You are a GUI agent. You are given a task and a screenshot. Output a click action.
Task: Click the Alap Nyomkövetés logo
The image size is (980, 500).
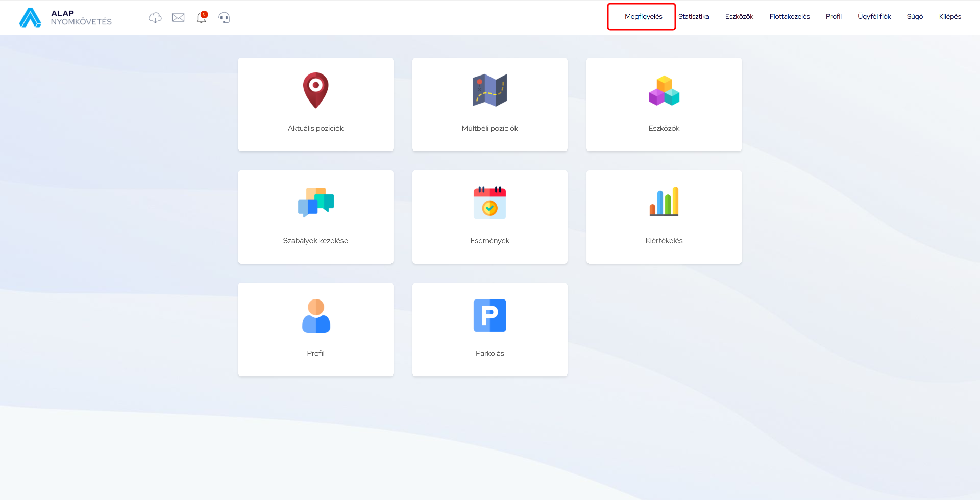tap(65, 17)
